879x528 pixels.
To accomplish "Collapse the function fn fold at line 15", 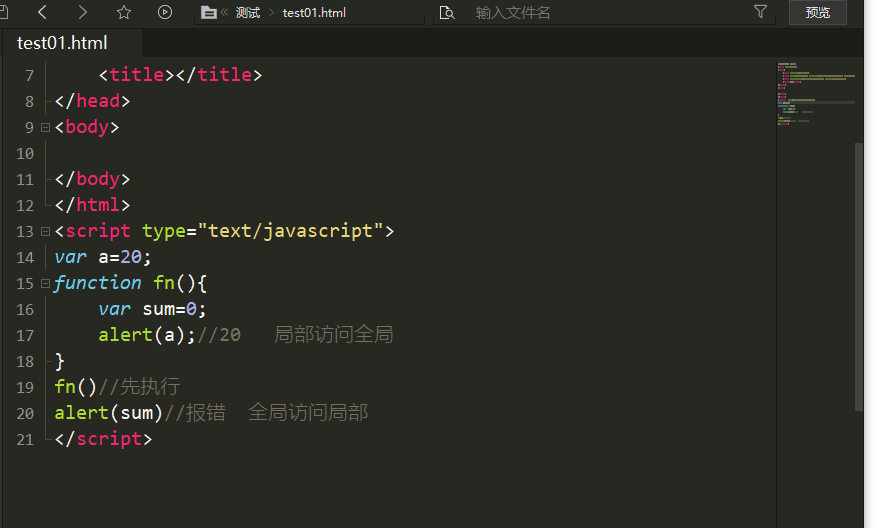I will pyautogui.click(x=45, y=284).
